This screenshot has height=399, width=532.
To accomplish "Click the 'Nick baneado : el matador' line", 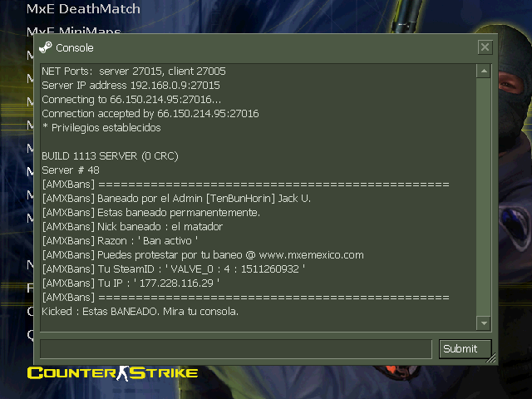I will pos(132,227).
